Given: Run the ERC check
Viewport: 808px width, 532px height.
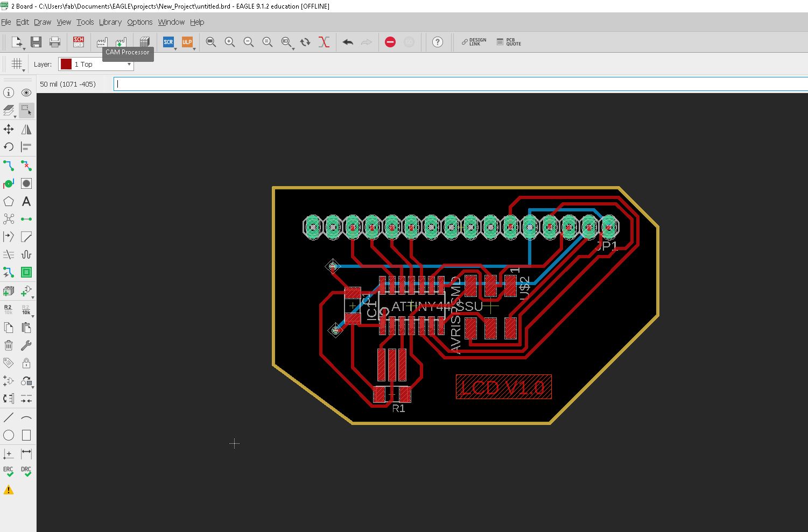Looking at the screenshot, I should [9, 471].
